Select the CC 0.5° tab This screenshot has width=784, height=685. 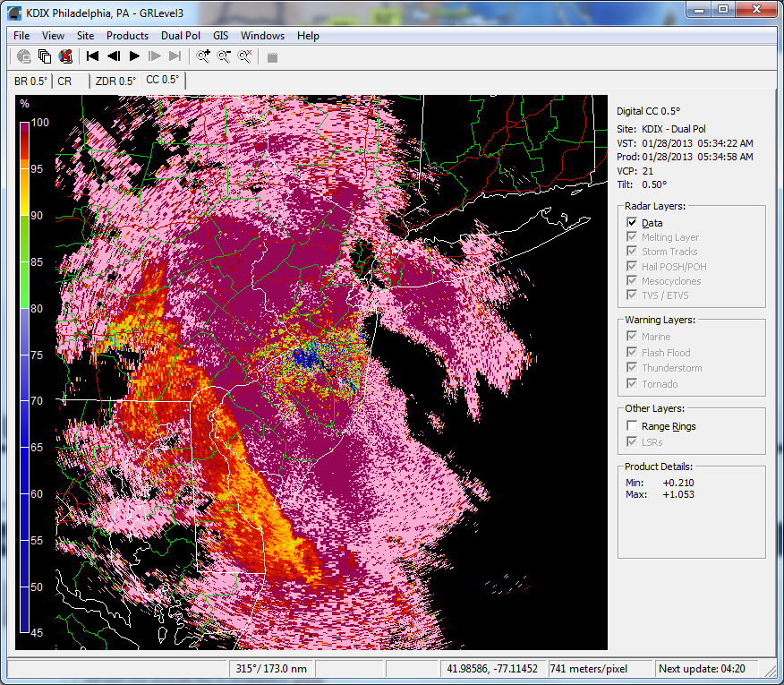[x=163, y=80]
